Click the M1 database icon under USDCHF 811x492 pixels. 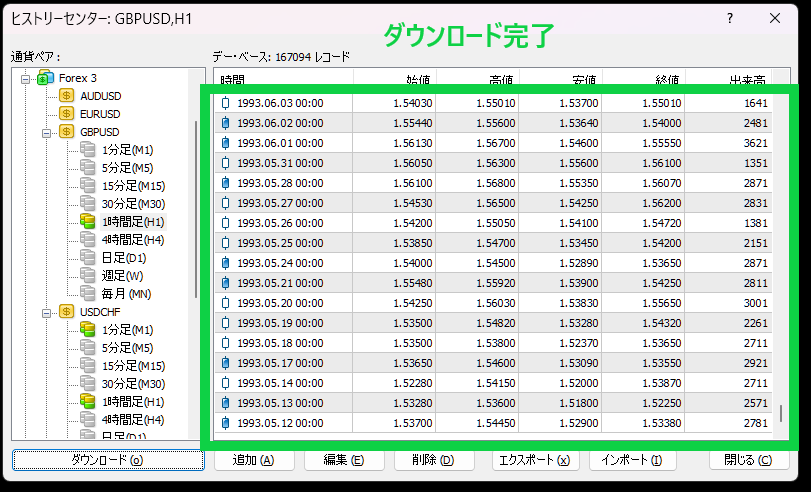point(88,329)
